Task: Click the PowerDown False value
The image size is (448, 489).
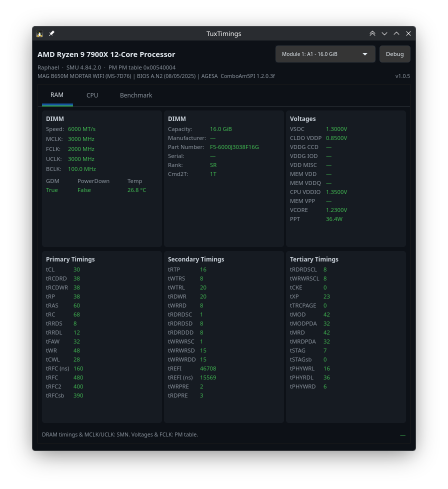Action: pyautogui.click(x=84, y=190)
